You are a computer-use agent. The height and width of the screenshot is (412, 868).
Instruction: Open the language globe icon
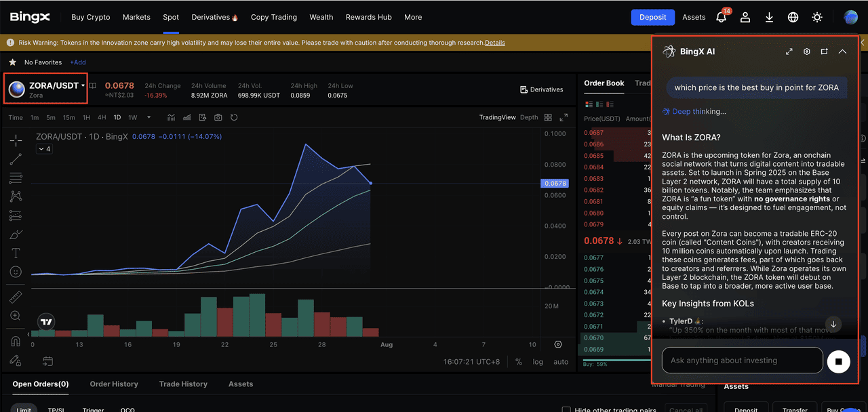point(793,17)
